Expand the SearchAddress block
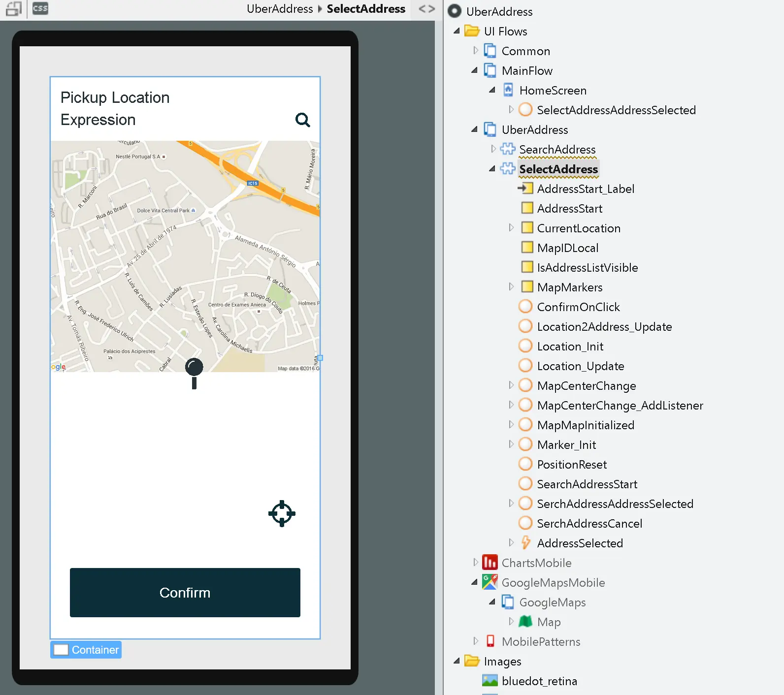This screenshot has height=695, width=784. tap(493, 149)
